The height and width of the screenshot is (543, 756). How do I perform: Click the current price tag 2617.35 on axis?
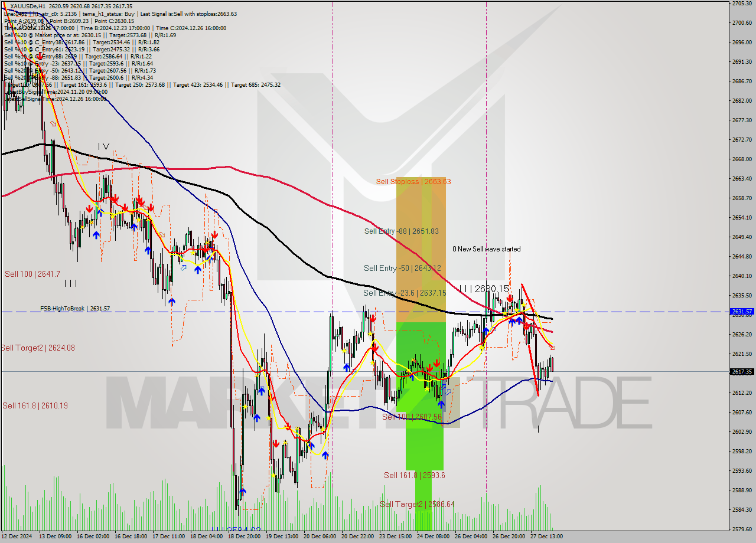click(742, 371)
